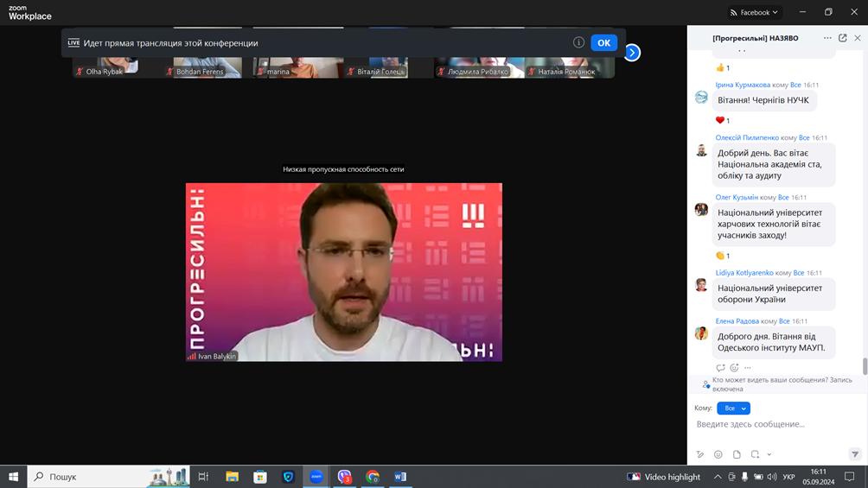Add reaction to Елена Радова's message
This screenshot has height=488, width=868.
(734, 368)
